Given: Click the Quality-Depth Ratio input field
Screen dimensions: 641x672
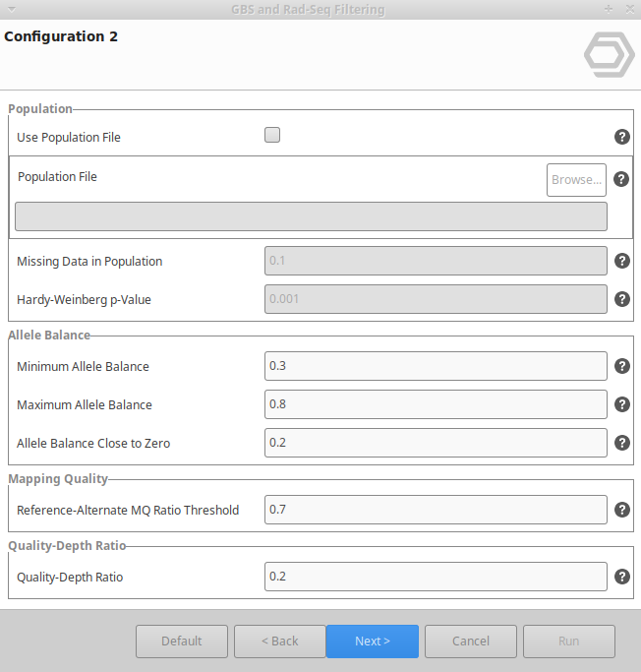Looking at the screenshot, I should [436, 577].
